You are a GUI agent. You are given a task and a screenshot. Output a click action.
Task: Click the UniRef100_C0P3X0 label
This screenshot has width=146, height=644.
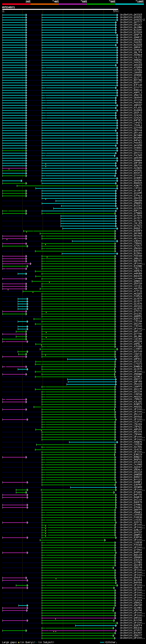point(131,188)
